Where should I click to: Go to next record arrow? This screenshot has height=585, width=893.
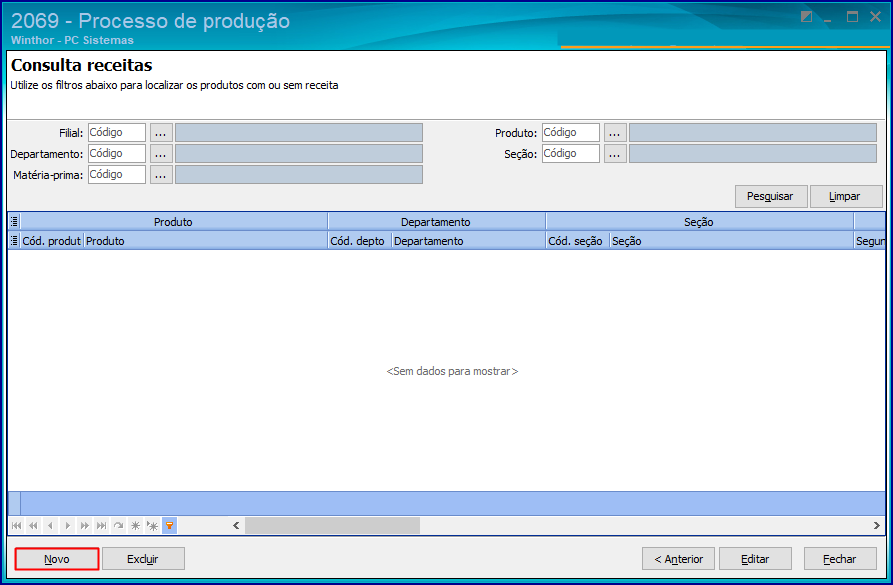point(68,525)
